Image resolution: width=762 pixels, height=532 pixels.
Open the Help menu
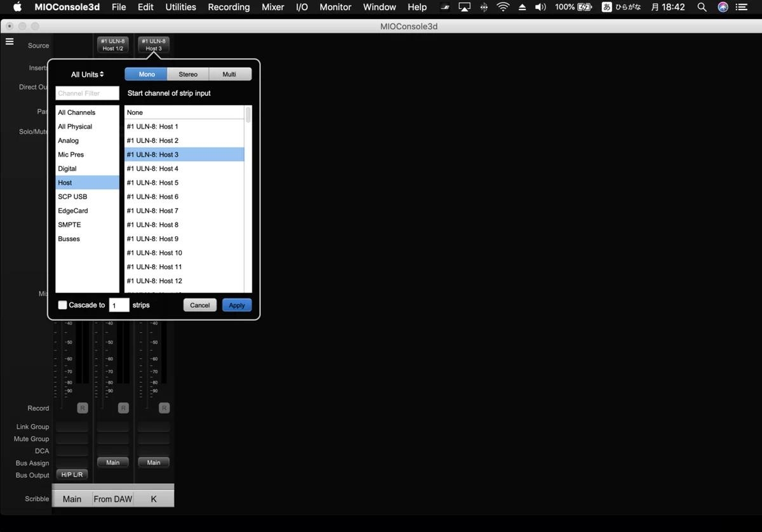point(417,7)
